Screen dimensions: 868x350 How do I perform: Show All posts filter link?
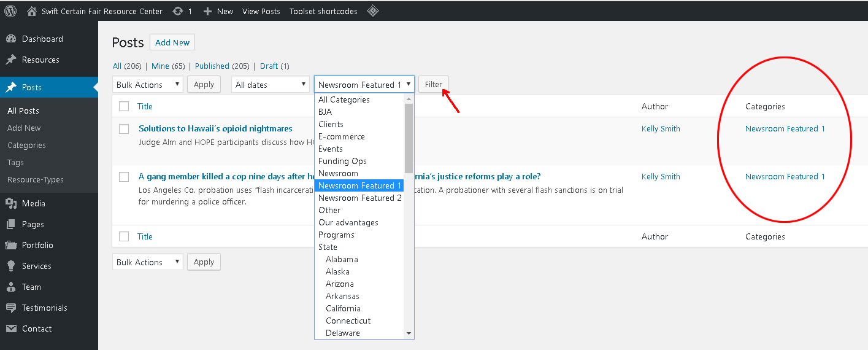tap(117, 66)
